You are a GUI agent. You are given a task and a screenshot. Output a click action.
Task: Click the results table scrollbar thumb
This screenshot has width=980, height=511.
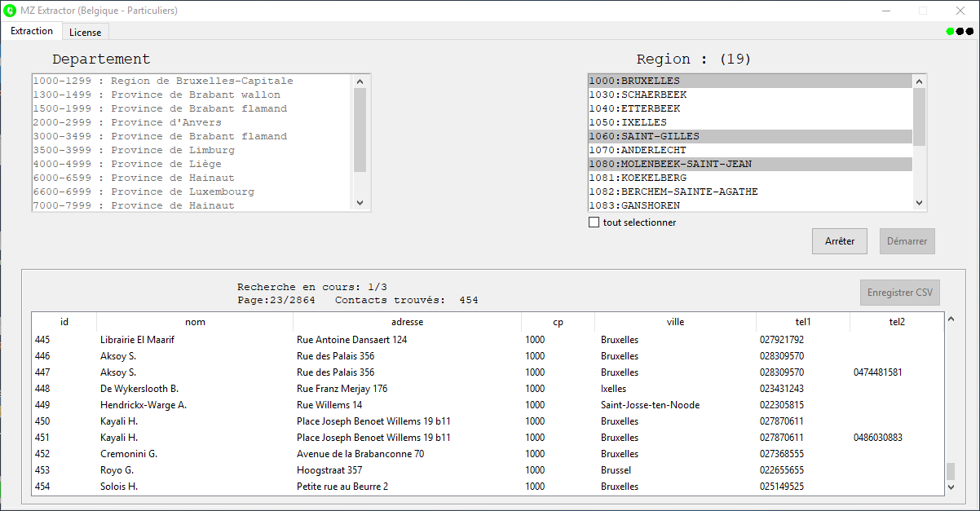point(950,471)
